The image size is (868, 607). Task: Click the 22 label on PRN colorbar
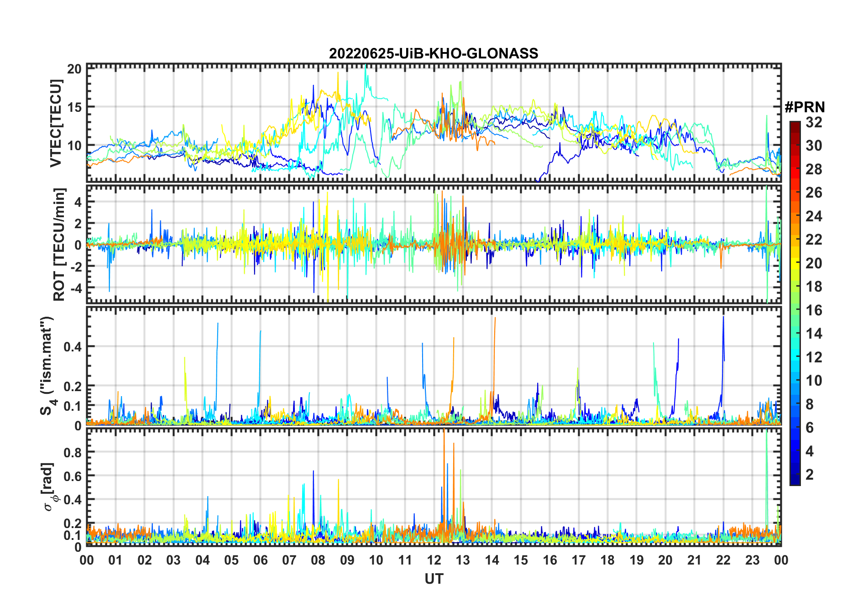pyautogui.click(x=814, y=240)
